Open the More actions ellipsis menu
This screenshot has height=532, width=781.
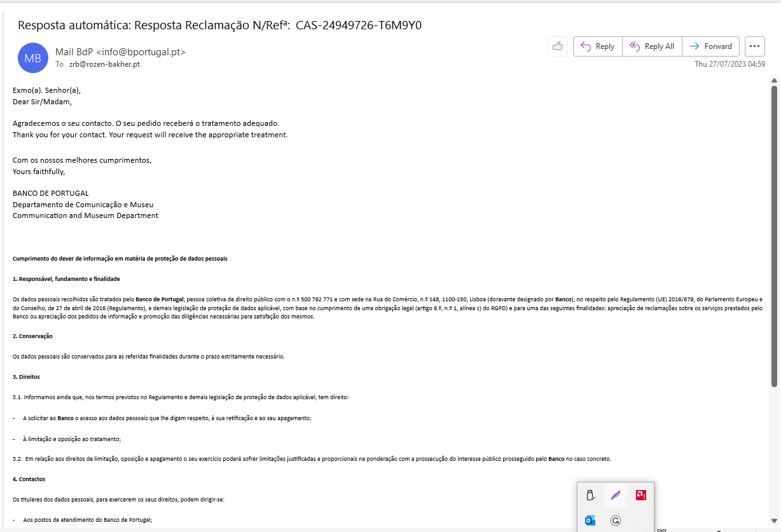point(755,46)
